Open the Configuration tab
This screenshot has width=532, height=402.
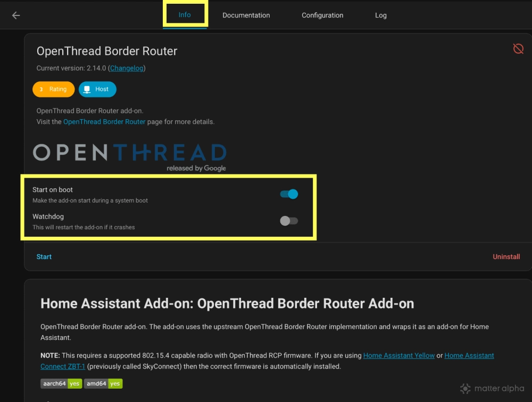(x=322, y=15)
